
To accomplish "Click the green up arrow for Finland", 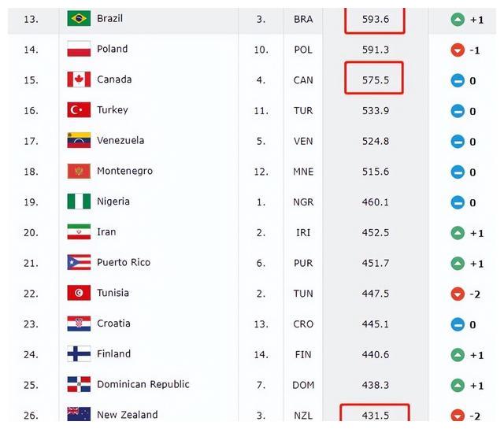I will tap(458, 355).
